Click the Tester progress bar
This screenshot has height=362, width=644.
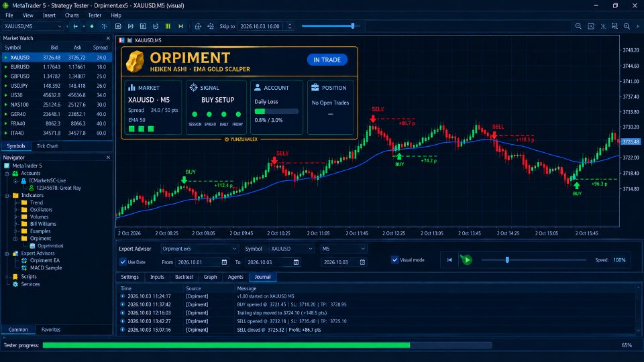[x=268, y=345]
